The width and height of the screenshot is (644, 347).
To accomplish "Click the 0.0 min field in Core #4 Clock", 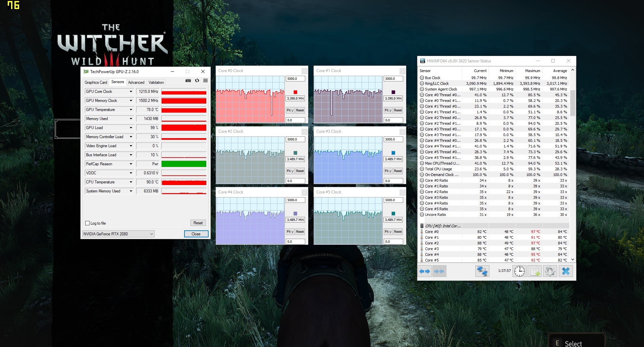I will point(296,242).
